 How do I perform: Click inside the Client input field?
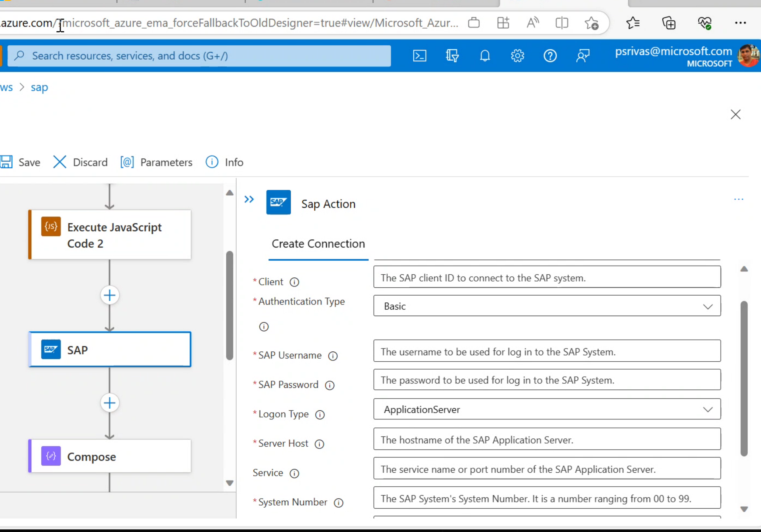tap(547, 278)
